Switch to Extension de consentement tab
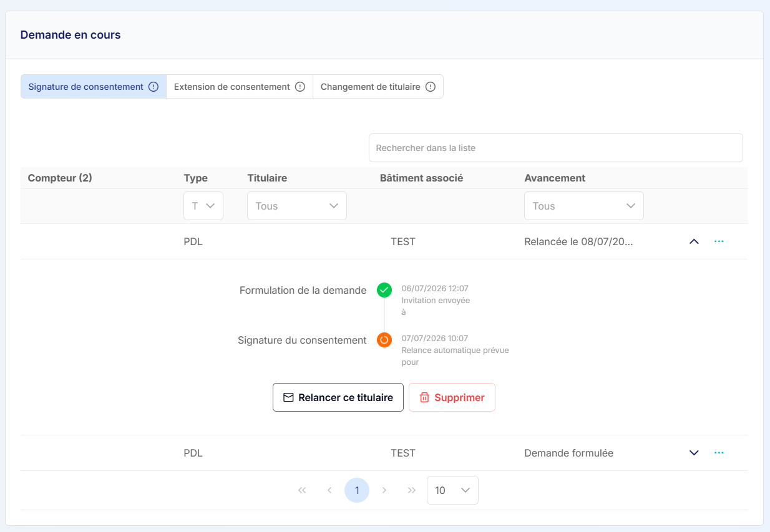 (240, 87)
